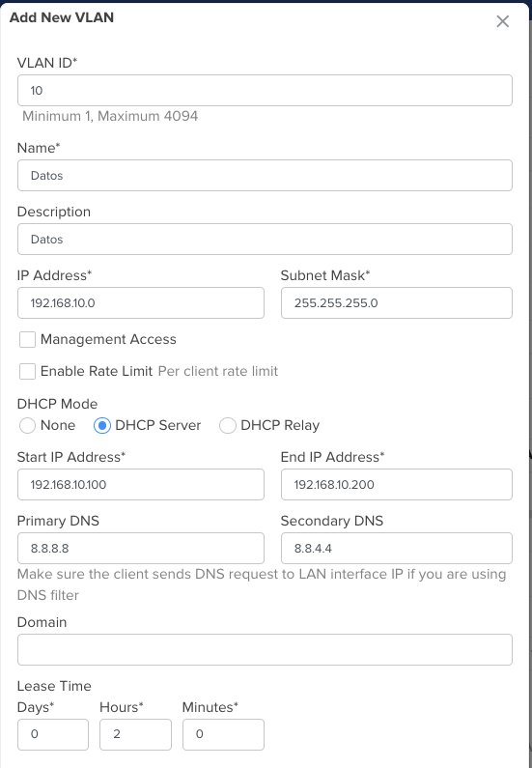Edit the IP Address field 192.168.10.0
Screen dimensions: 532x768
tap(141, 302)
